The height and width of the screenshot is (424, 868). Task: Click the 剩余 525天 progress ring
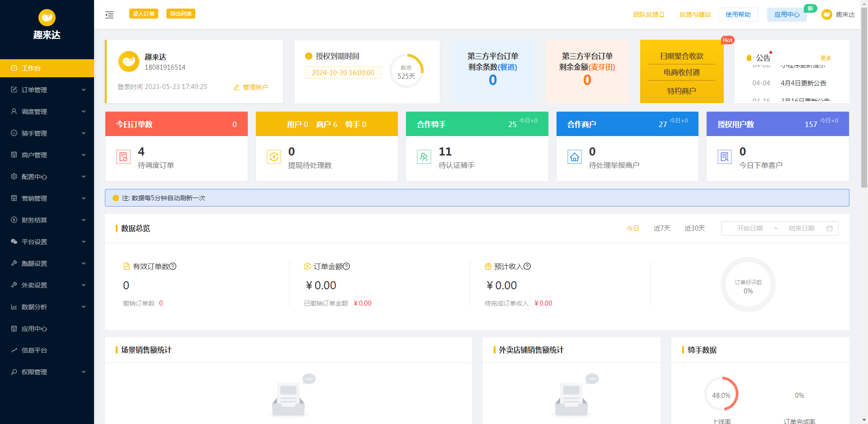coord(406,71)
